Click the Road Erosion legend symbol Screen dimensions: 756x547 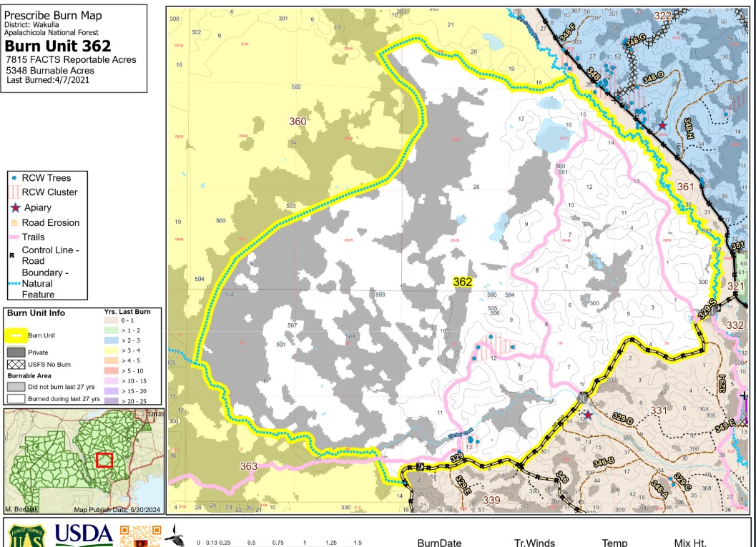(x=14, y=222)
